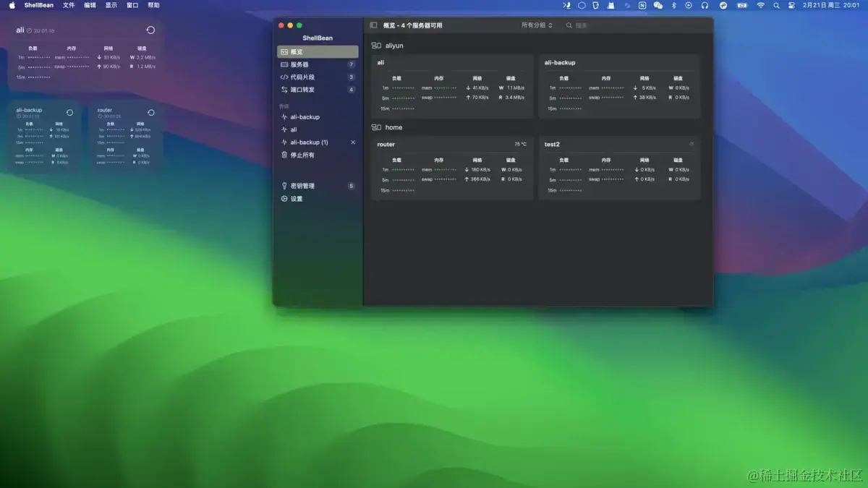The height and width of the screenshot is (488, 868).
Task: Open 代码片段 via its code brackets icon
Action: pyautogui.click(x=284, y=77)
